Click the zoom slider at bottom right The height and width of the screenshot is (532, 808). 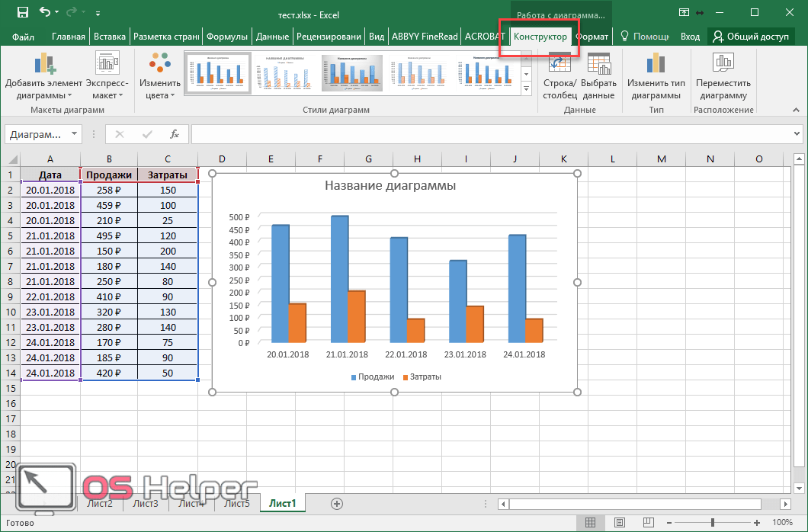coord(712,522)
